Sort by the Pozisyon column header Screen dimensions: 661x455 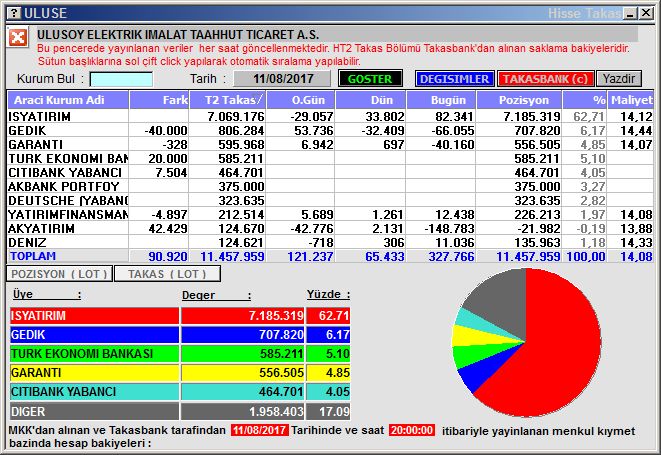click(x=519, y=100)
